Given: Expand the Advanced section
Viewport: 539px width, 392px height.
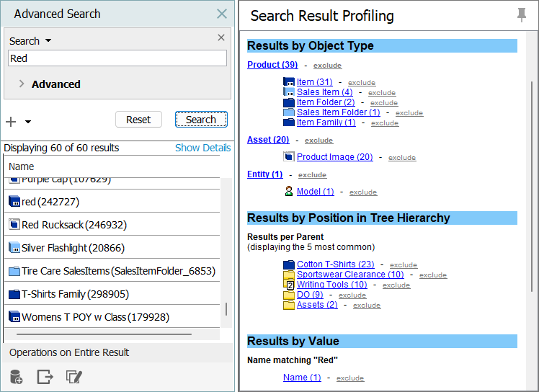Looking at the screenshot, I should click(22, 84).
